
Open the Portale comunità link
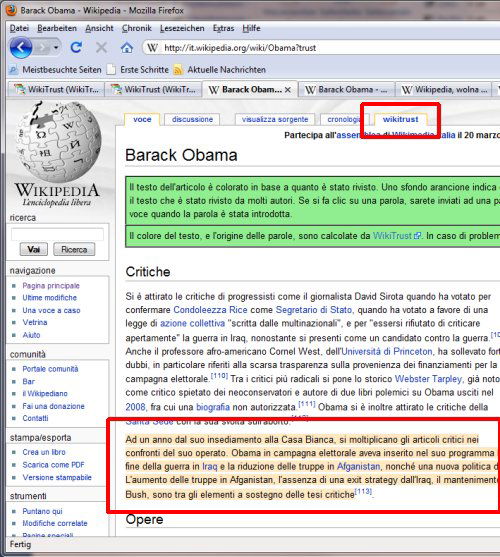pos(50,369)
